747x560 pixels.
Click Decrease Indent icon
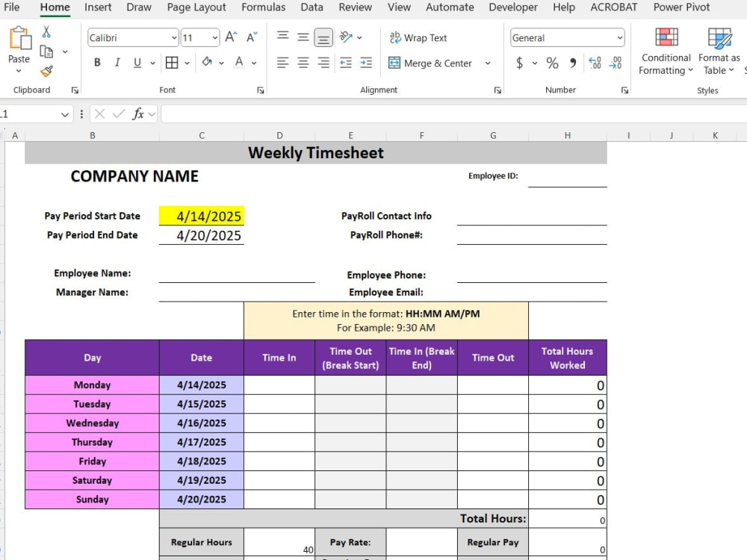click(x=346, y=63)
